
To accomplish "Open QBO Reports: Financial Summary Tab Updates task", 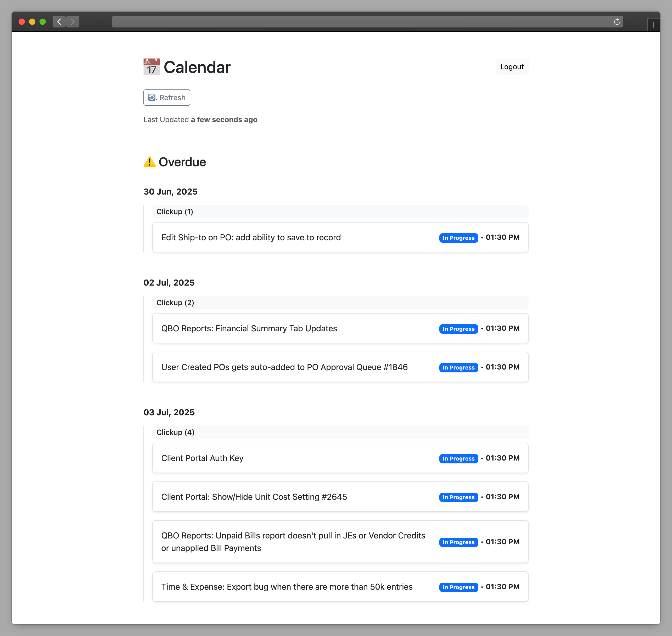I will [x=340, y=328].
